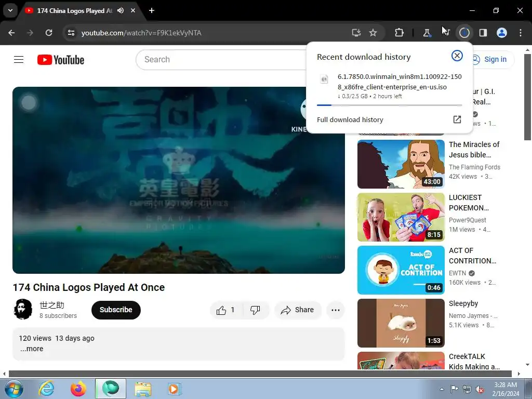Open The Miracles of Jesus bible title

[x=474, y=150]
